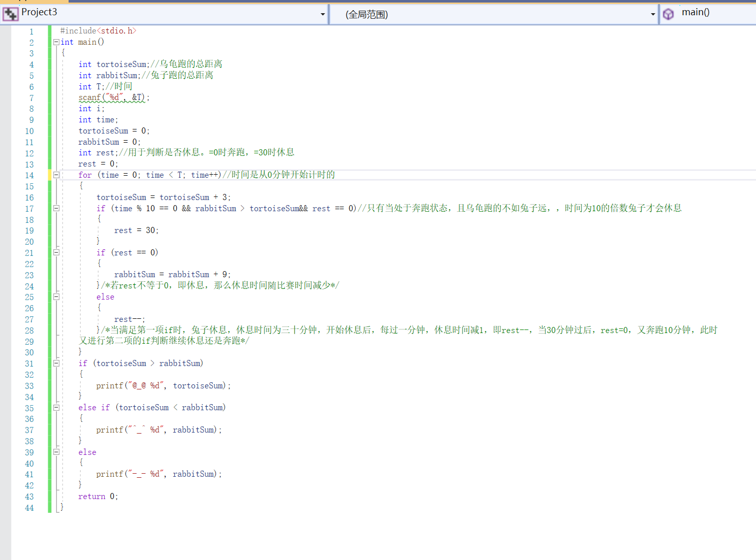Click the underlined scanf call on line 7
Image resolution: width=756 pixels, height=560 pixels.
[114, 97]
